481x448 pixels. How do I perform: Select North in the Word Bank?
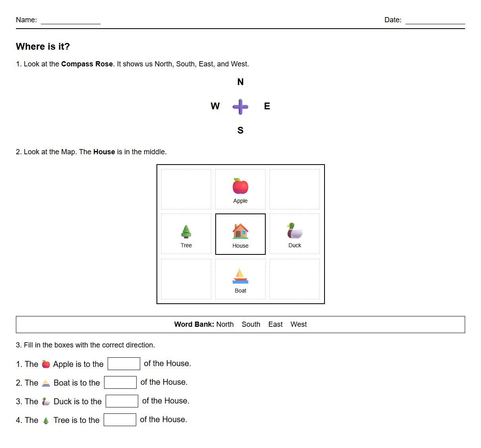click(x=225, y=324)
